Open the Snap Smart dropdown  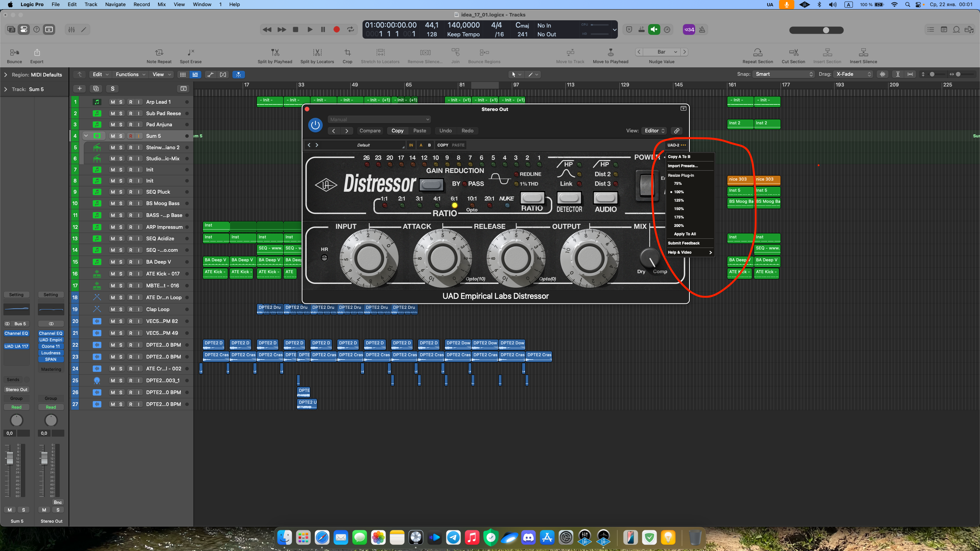click(x=783, y=74)
